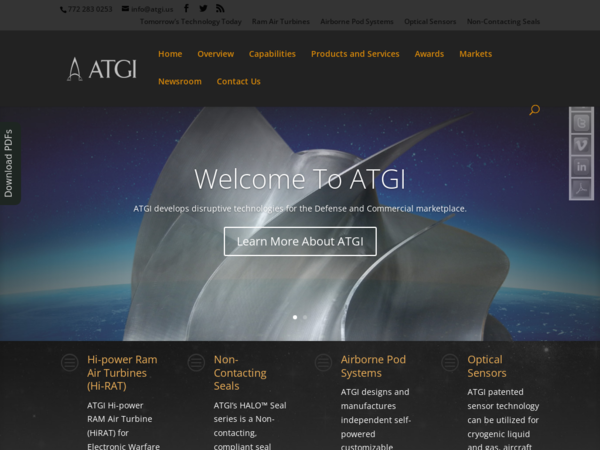Click Ram Air Turbines top link
The height and width of the screenshot is (450, 600).
(x=281, y=21)
